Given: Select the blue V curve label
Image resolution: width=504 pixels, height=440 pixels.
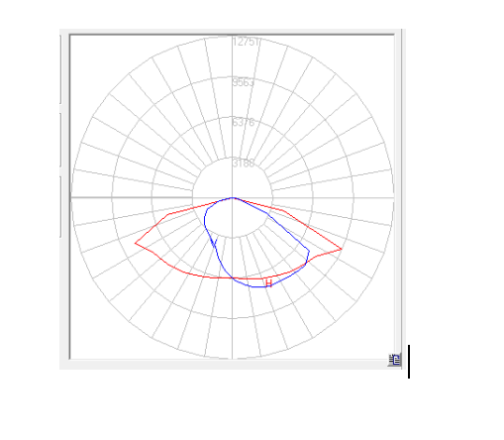Looking at the screenshot, I should [213, 243].
